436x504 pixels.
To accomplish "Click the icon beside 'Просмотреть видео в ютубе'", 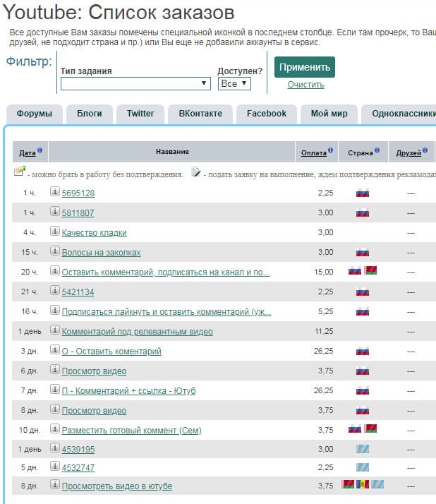I will [54, 486].
